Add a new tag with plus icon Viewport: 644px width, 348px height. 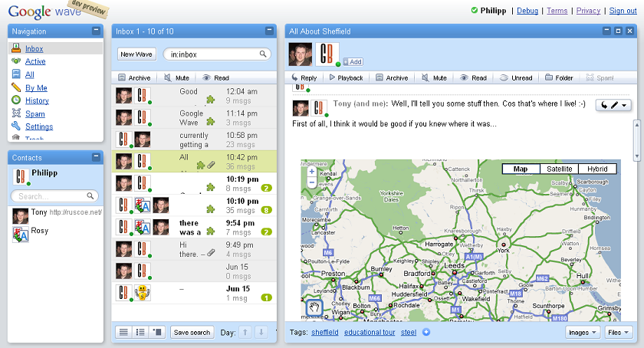tap(426, 332)
